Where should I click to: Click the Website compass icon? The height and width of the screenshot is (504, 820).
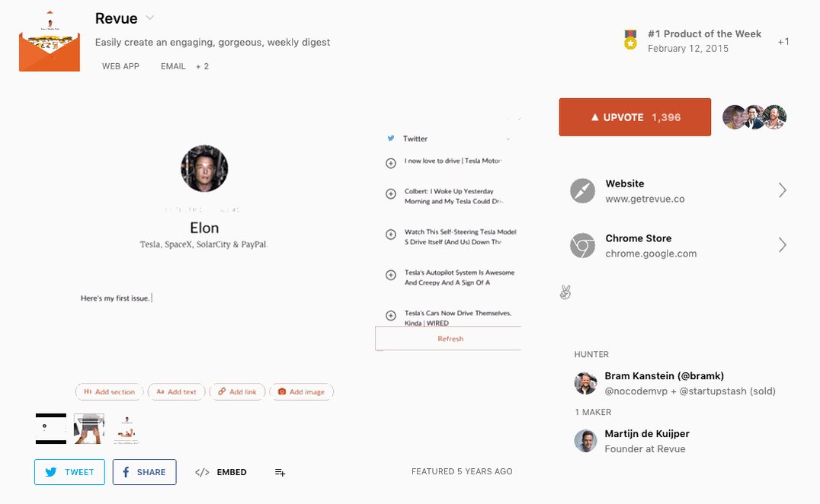582,190
